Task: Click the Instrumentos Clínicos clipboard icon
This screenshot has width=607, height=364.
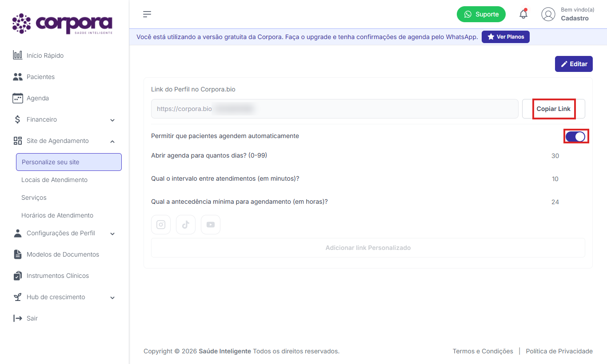Action: click(18, 276)
